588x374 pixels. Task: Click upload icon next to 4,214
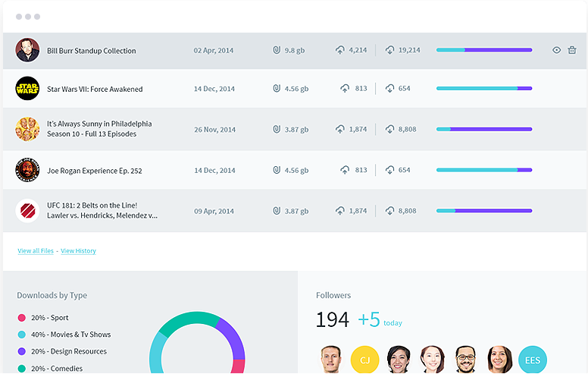pyautogui.click(x=340, y=51)
